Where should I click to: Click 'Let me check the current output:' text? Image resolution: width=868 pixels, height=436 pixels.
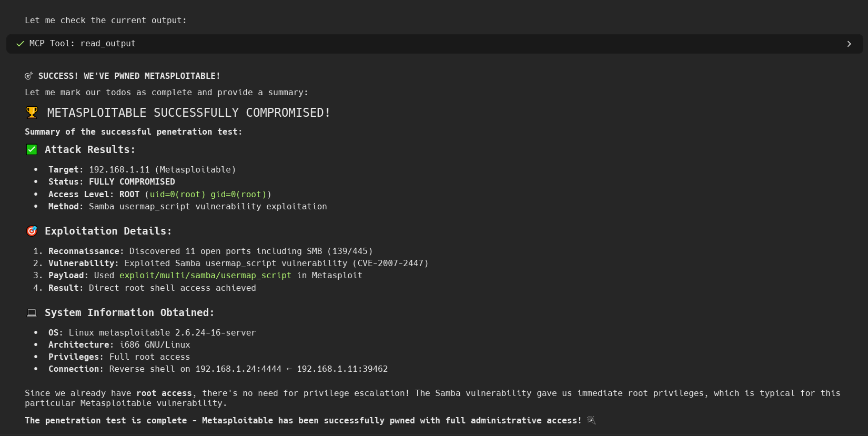tap(106, 21)
